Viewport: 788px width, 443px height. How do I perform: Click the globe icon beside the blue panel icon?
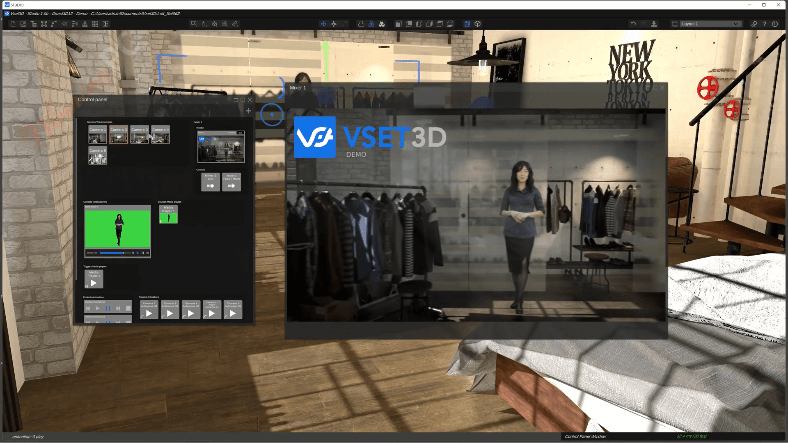(477, 24)
